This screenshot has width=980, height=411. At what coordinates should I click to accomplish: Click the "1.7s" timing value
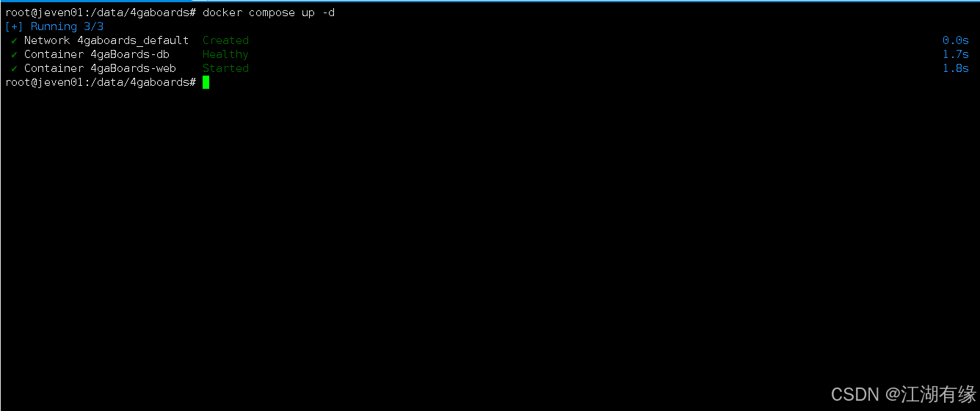(956, 54)
